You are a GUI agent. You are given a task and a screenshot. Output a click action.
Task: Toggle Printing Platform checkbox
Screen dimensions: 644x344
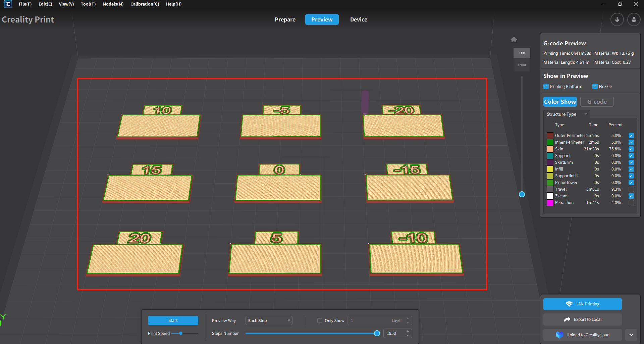tap(546, 87)
